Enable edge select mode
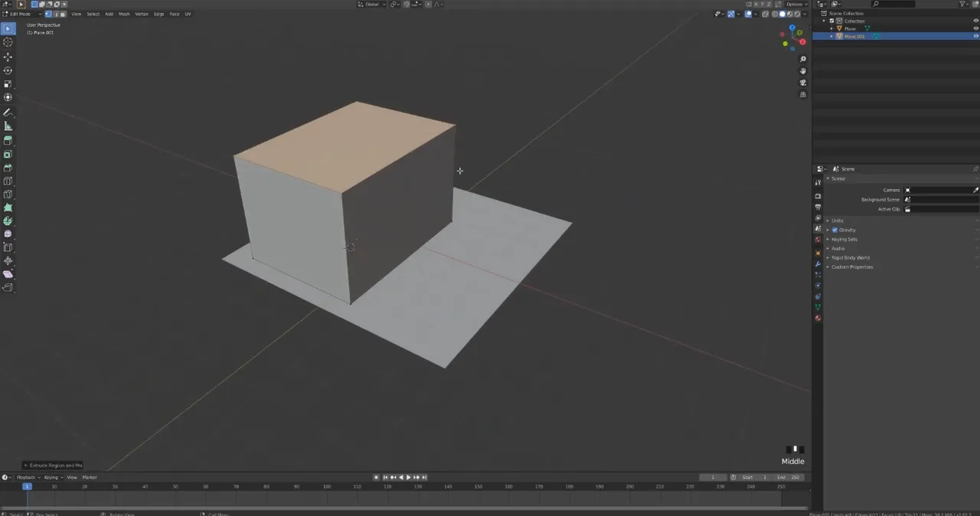The height and width of the screenshot is (516, 980). coord(56,14)
